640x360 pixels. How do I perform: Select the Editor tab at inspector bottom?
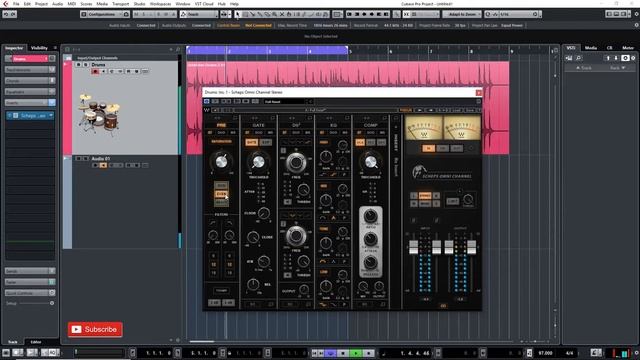(x=36, y=342)
